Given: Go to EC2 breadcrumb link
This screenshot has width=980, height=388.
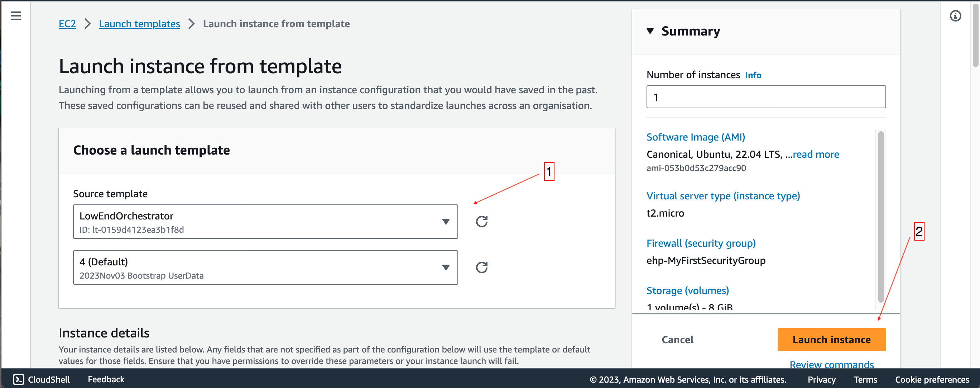Looking at the screenshot, I should click(67, 24).
